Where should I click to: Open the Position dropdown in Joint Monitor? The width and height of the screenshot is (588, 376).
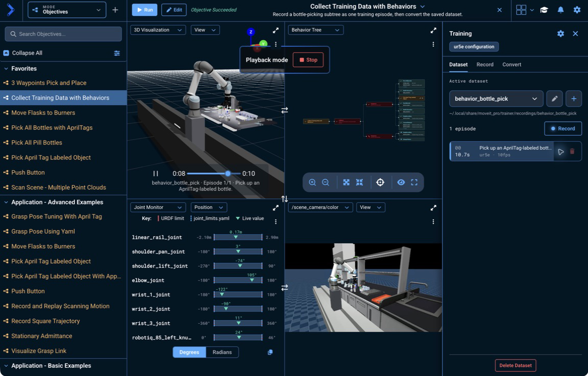coord(208,207)
